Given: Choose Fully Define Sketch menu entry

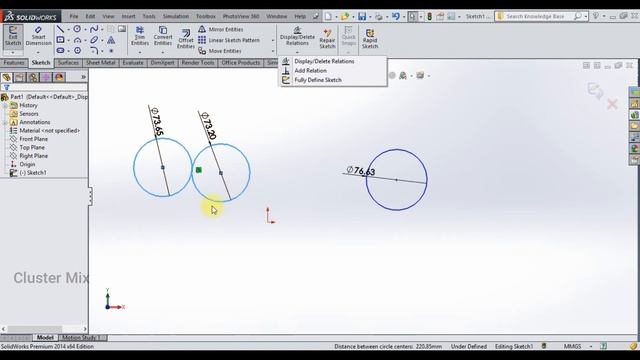Looking at the screenshot, I should [x=318, y=80].
